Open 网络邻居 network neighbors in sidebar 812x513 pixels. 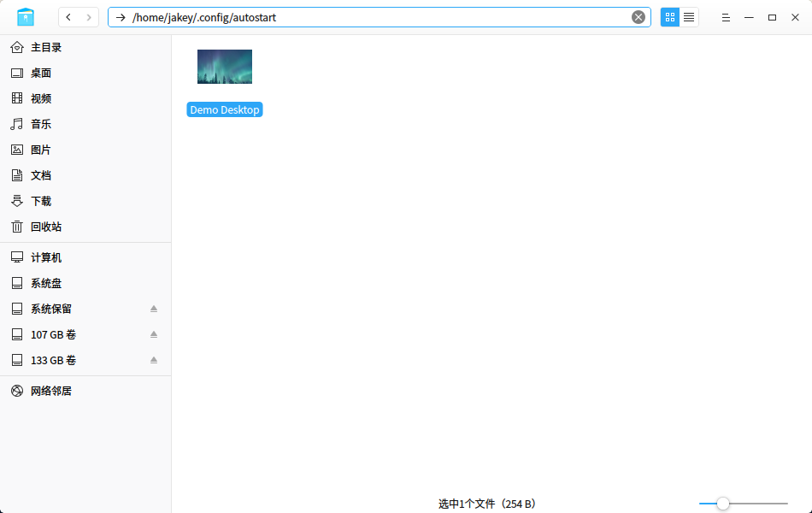coord(85,392)
